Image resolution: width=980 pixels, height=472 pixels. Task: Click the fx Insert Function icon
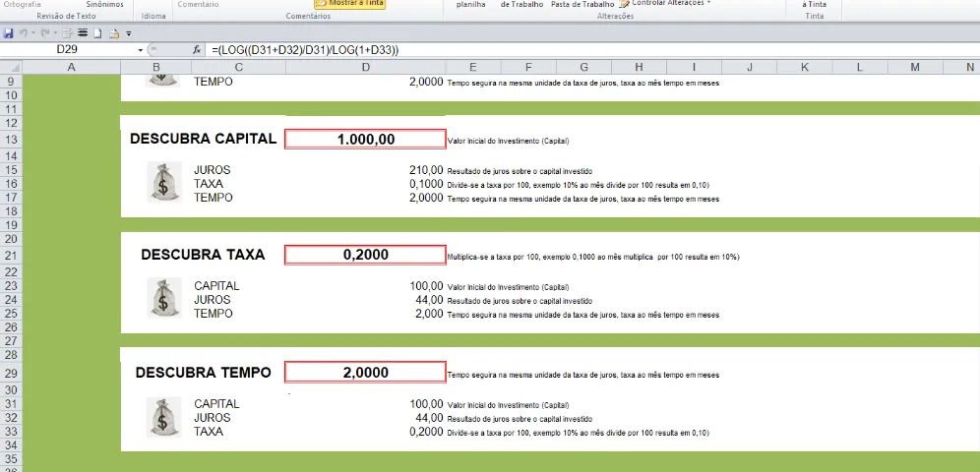coord(196,50)
